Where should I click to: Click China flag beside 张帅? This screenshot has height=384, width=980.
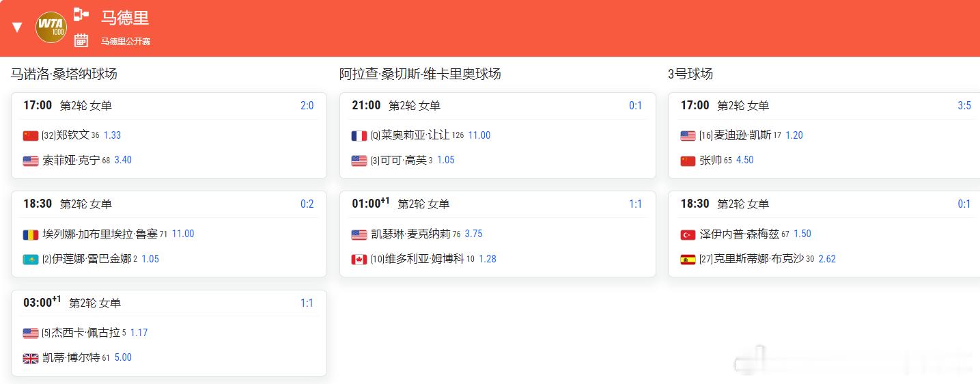[x=688, y=161]
